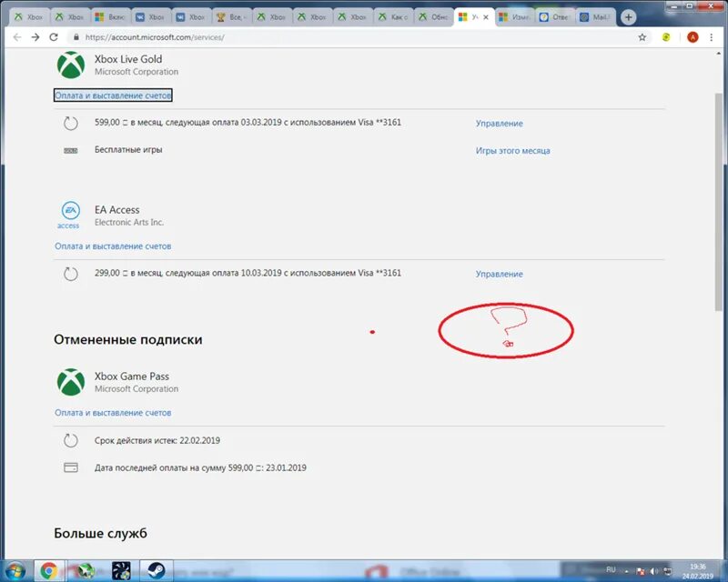Open 'Оплата и выставление счетов' under Xbox Game Pass
Screen dimensions: 728x582
113,413
